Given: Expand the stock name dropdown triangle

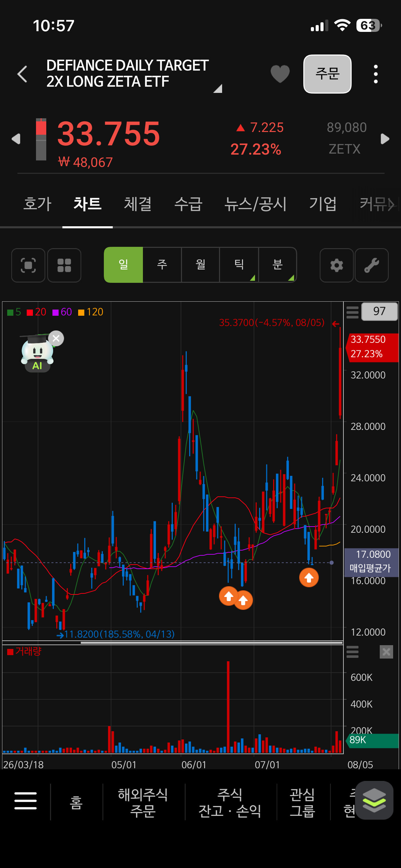Looking at the screenshot, I should pos(218,89).
